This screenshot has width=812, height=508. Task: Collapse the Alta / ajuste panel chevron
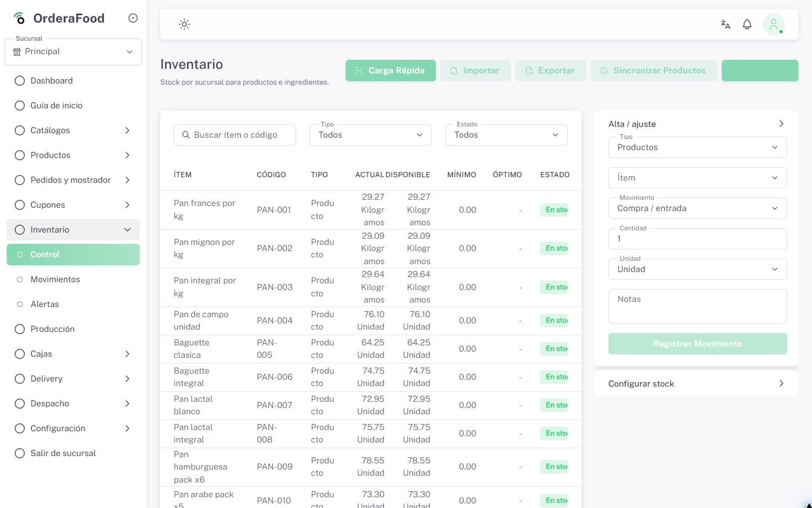782,124
